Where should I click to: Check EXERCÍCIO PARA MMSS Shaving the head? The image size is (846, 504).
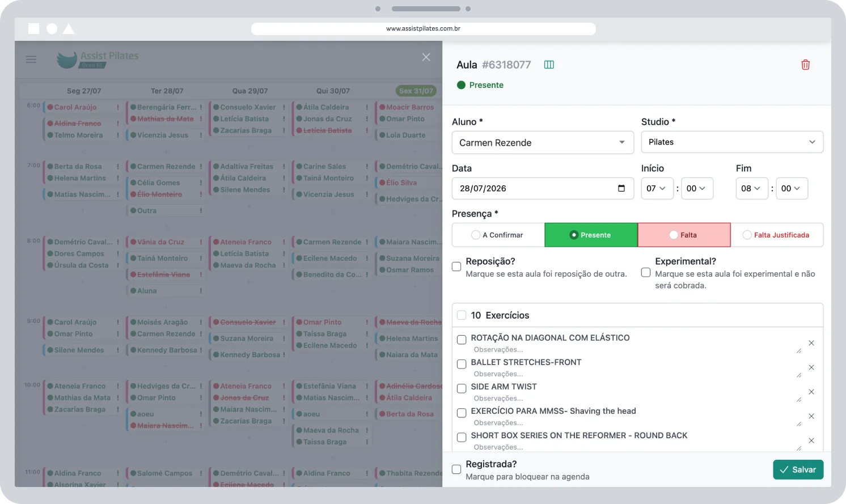(x=462, y=413)
